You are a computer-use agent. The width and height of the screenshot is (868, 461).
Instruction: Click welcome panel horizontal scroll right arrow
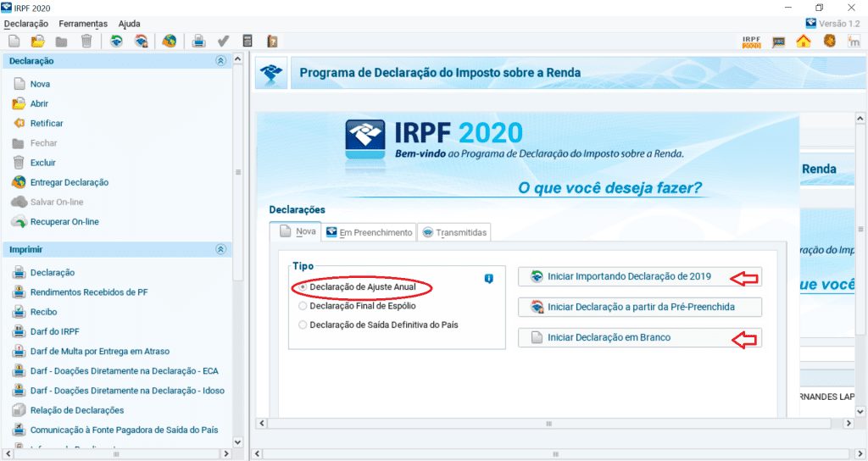(849, 424)
